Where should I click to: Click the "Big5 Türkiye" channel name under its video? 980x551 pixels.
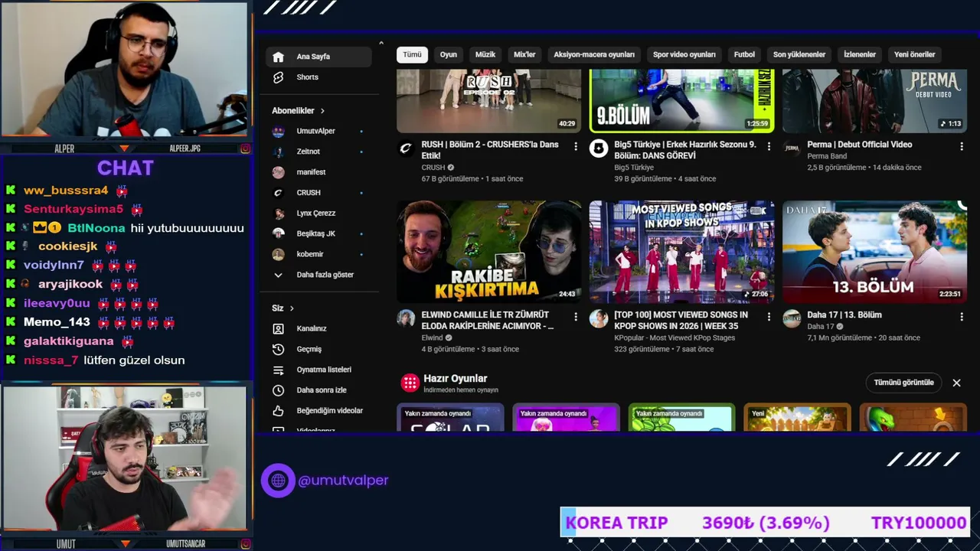pyautogui.click(x=634, y=167)
